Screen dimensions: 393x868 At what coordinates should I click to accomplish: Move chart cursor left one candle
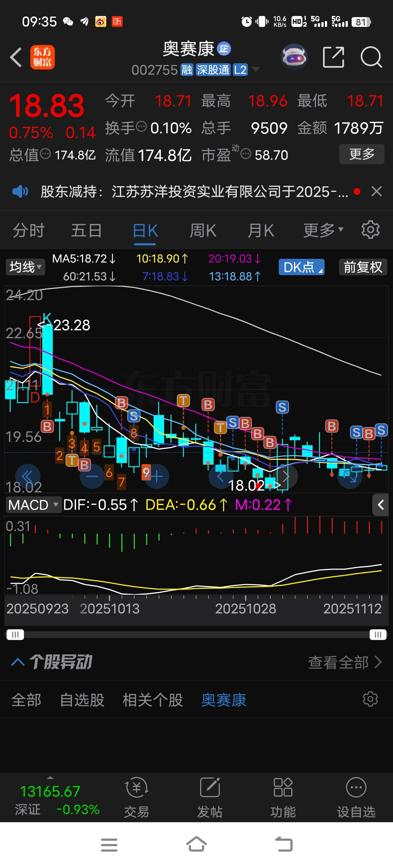pyautogui.click(x=221, y=476)
